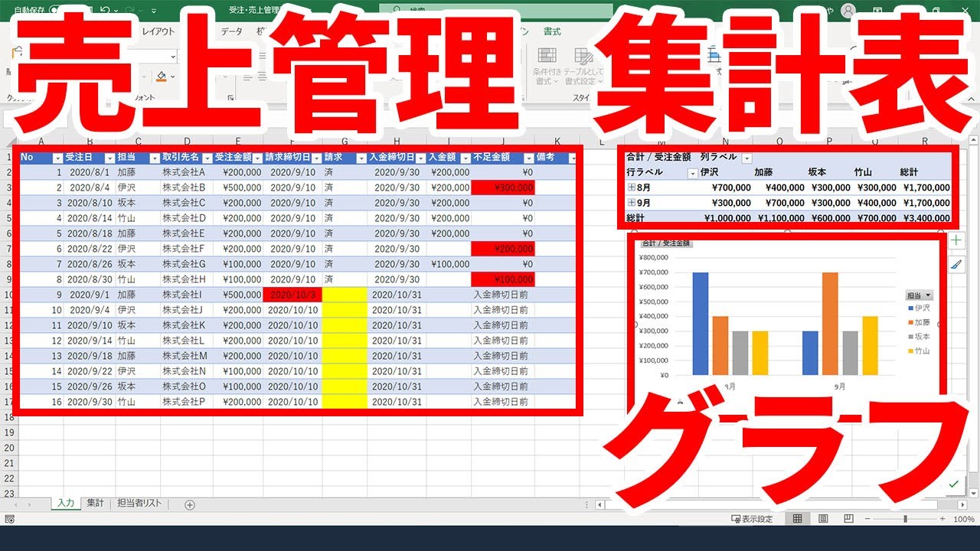980x551 pixels.
Task: Switch to Page Break Preview icon
Action: coord(848,519)
